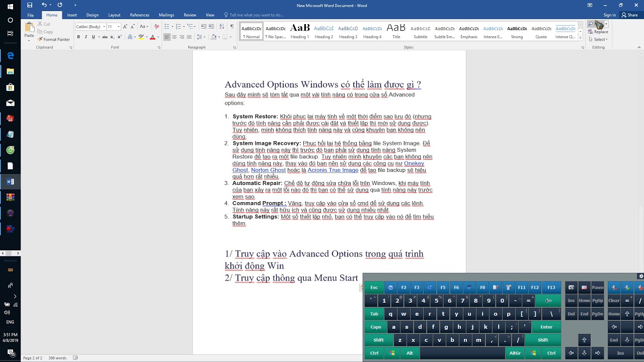Decrease the paragraph indent

click(204, 26)
